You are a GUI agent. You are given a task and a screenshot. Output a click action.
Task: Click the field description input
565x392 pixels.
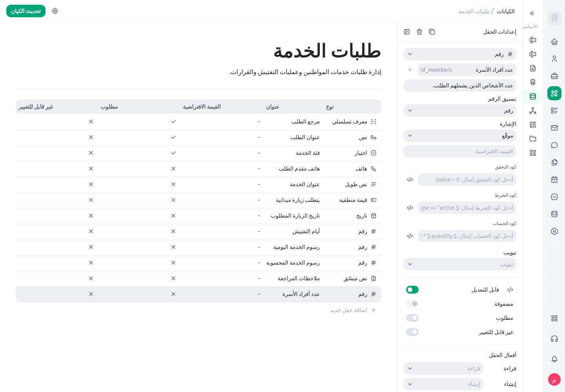pyautogui.click(x=460, y=85)
